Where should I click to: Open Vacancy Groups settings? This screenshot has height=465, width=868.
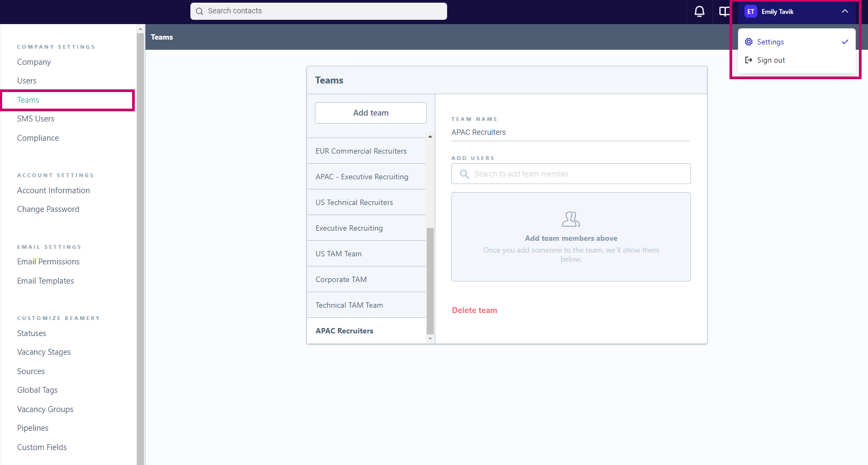[45, 409]
